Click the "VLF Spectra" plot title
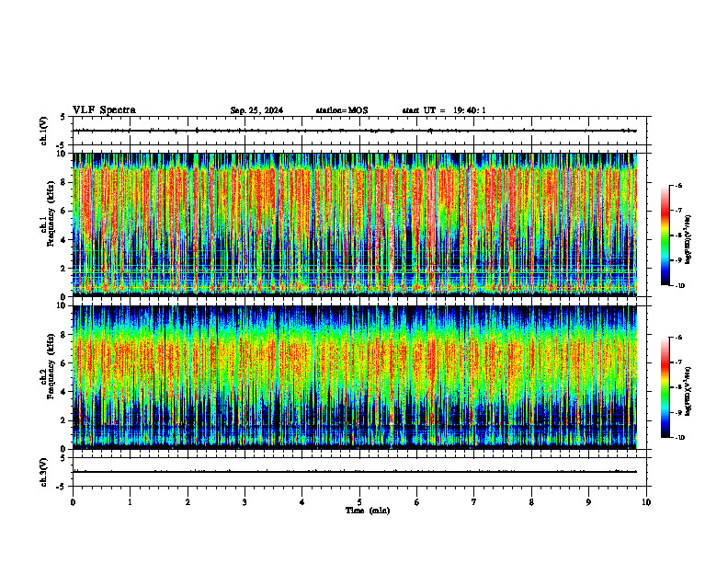 pos(104,110)
